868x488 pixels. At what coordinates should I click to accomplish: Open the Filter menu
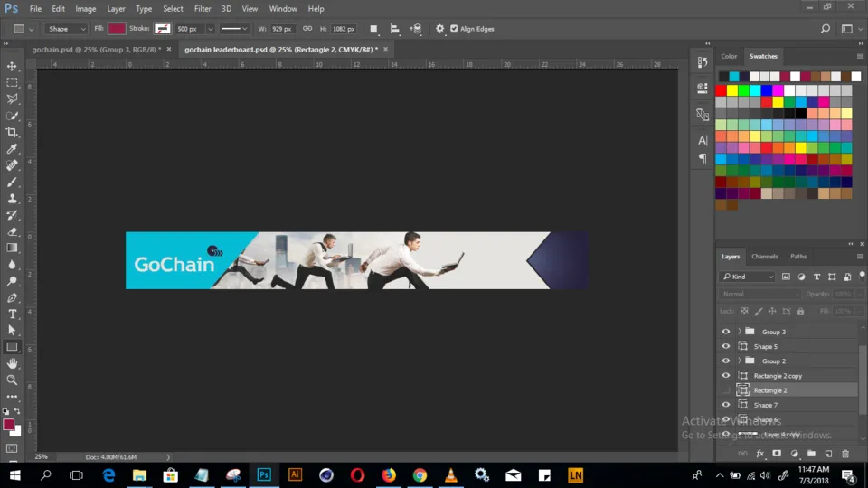[202, 9]
